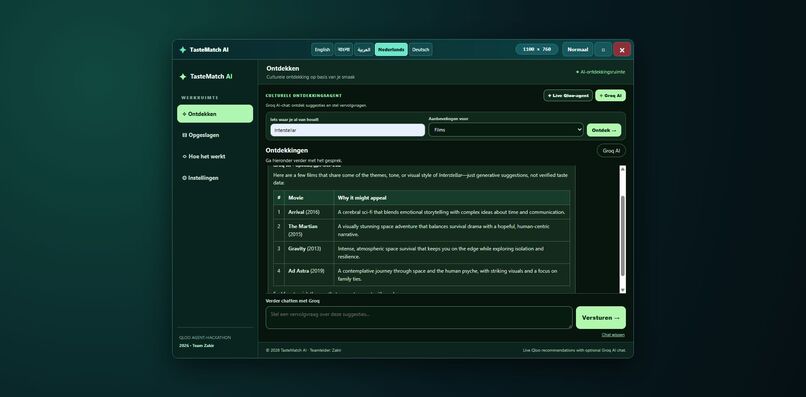Image resolution: width=806 pixels, height=397 pixels.
Task: Click the Interstellar input field
Action: coord(347,130)
